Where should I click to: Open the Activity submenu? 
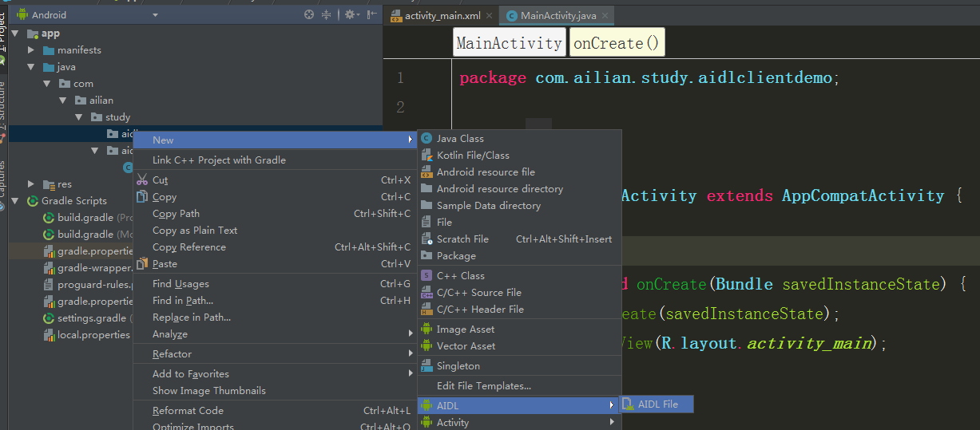519,423
